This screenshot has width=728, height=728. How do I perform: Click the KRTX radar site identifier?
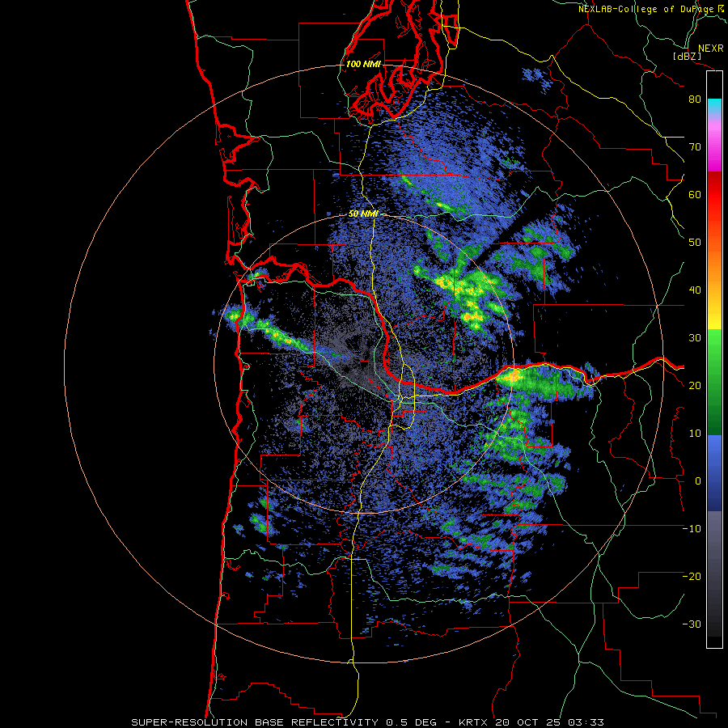click(475, 722)
